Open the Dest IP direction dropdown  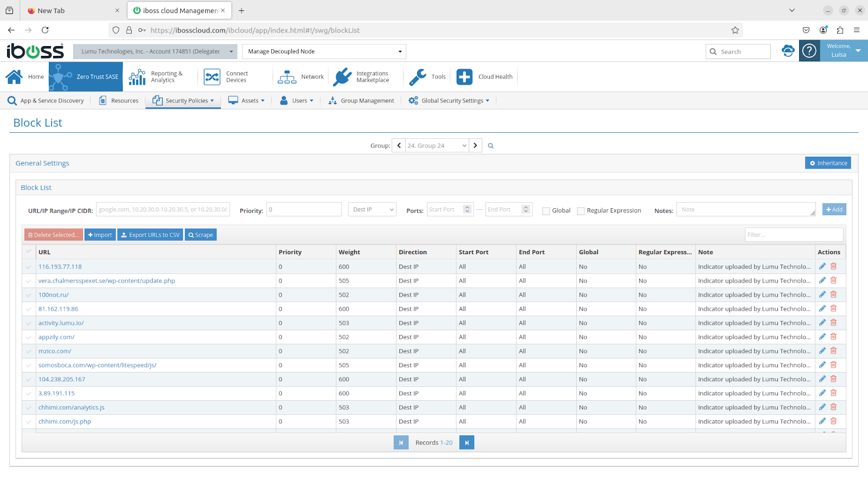click(x=372, y=210)
